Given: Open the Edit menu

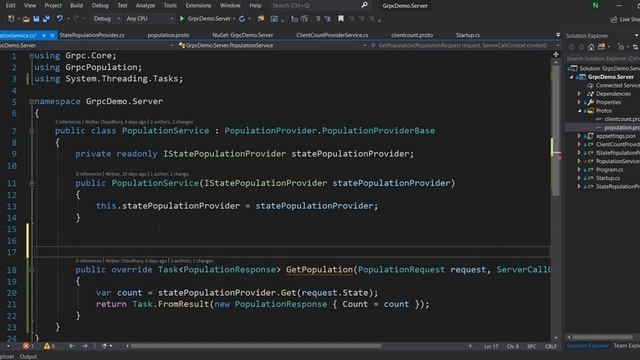Looking at the screenshot, I should (x=11, y=5).
